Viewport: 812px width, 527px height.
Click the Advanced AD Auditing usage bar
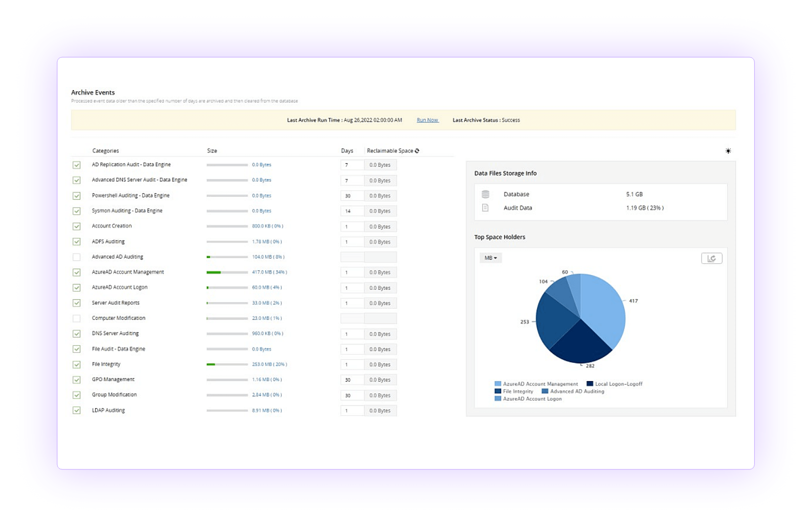click(227, 257)
